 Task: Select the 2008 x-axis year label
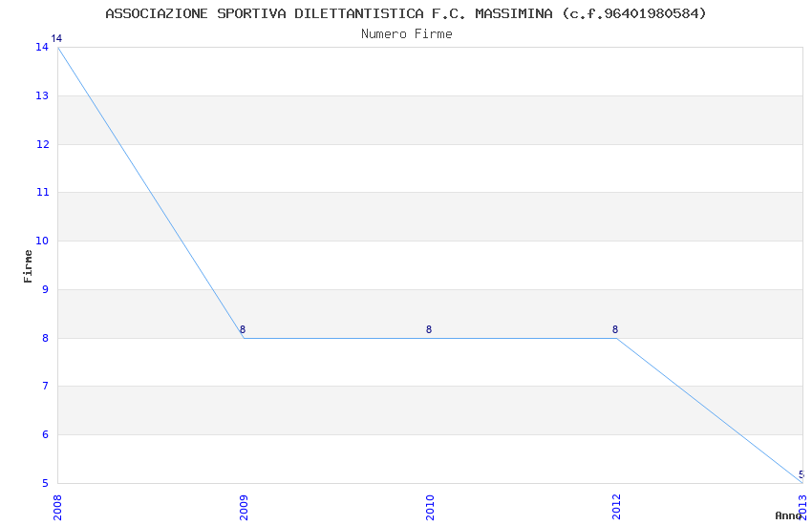click(57, 507)
